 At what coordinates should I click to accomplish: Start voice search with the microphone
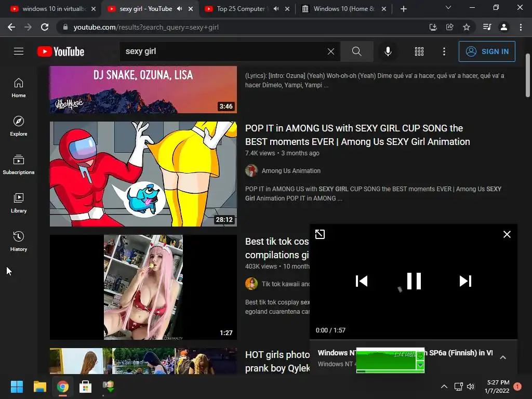(388, 51)
